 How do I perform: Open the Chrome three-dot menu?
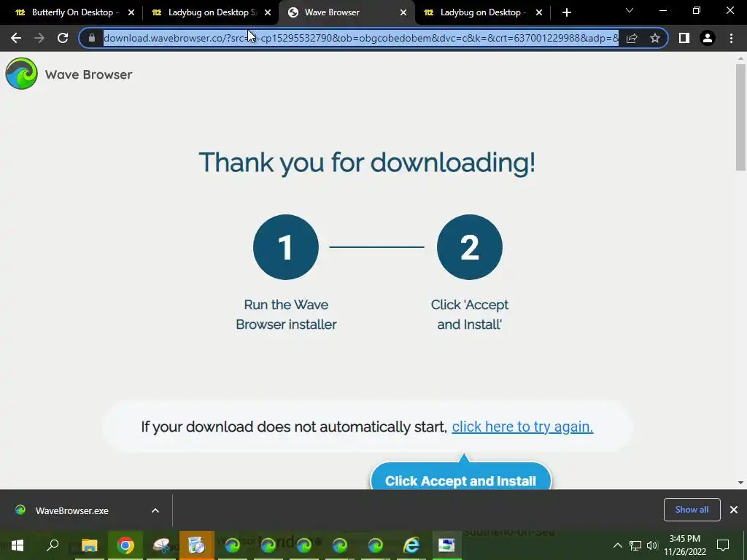(731, 38)
